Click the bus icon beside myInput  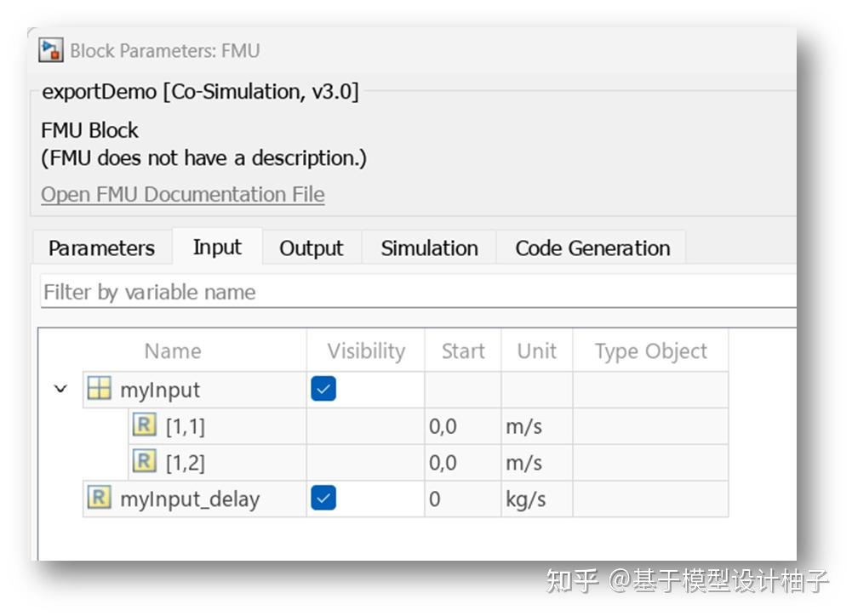pos(101,389)
